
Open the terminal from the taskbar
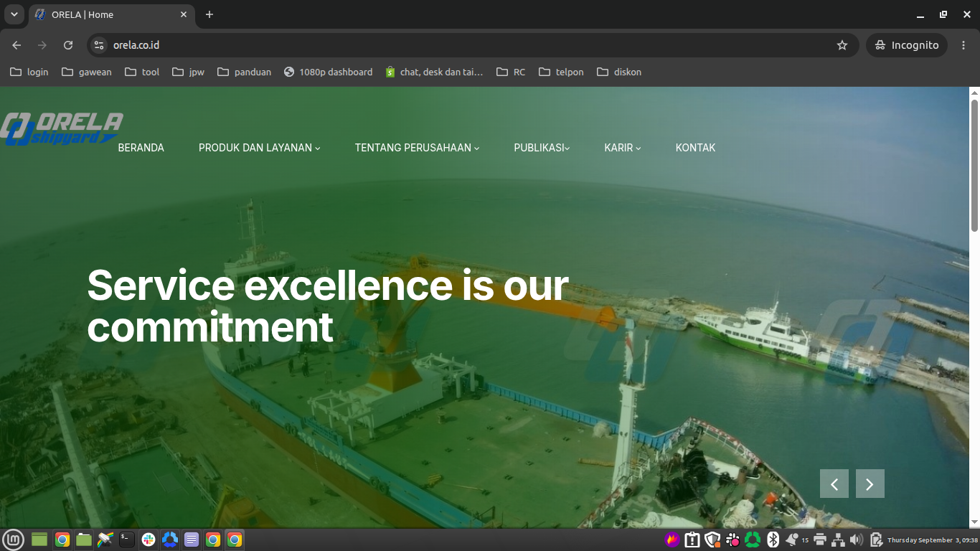127,540
